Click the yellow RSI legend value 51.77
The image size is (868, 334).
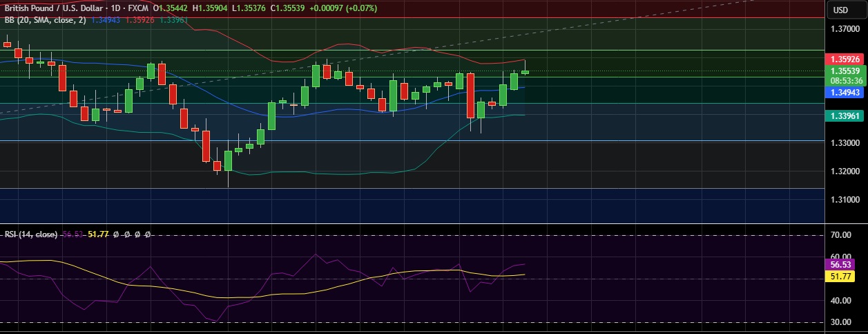point(99,234)
